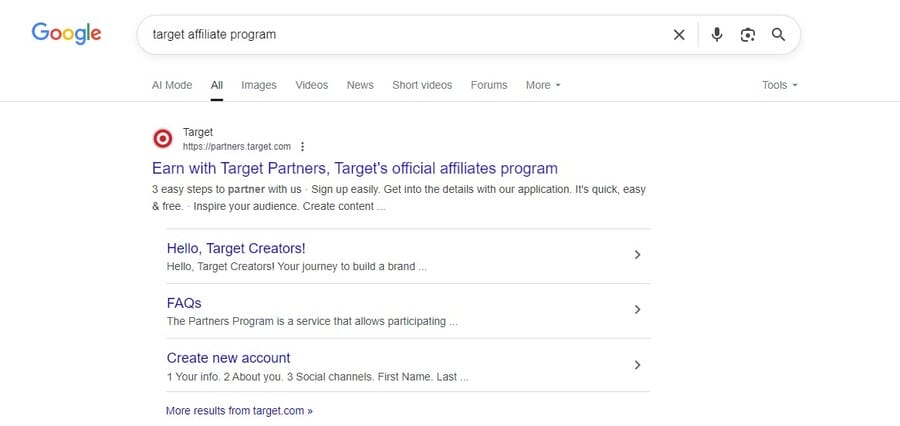Viewport: 900px width, 426px height.
Task: Open the 'Create new account' sitelink
Action: point(228,358)
